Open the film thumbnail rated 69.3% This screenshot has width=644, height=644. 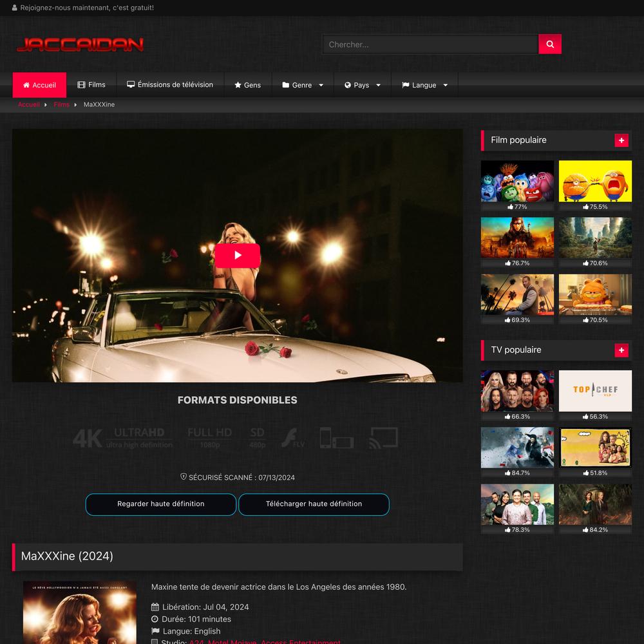517,294
